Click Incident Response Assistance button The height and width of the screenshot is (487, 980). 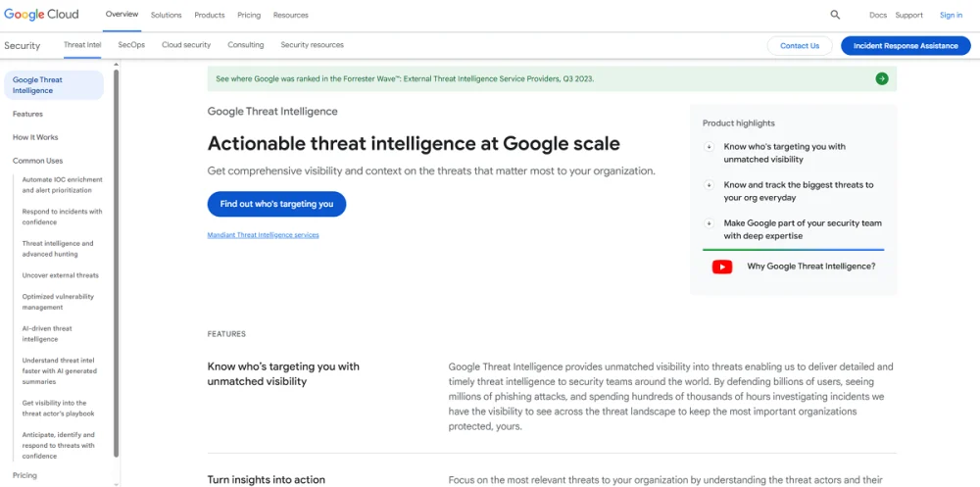(906, 46)
